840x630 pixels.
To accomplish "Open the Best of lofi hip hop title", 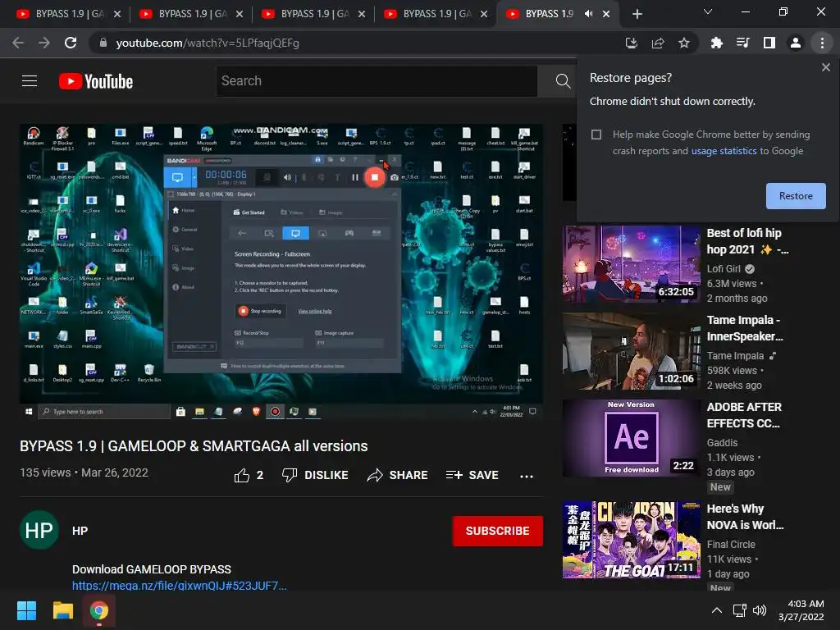I will tap(747, 241).
